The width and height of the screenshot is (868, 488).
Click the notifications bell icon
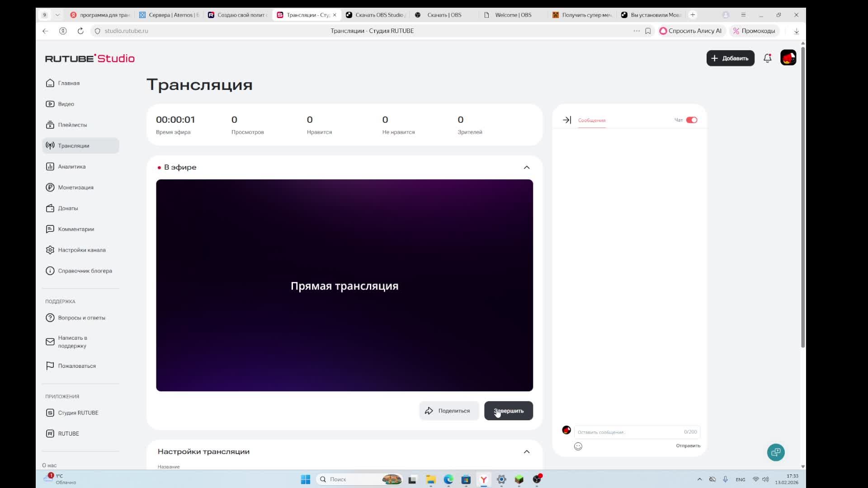tap(767, 58)
